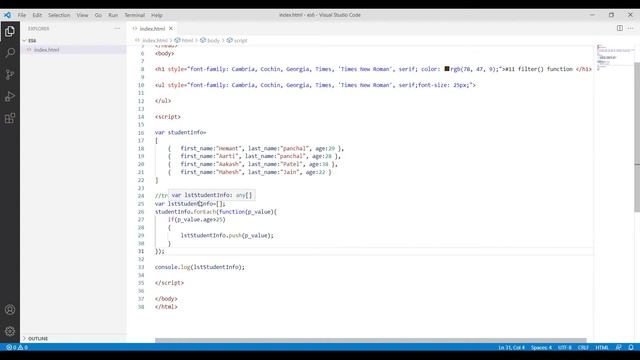This screenshot has width=640, height=360.
Task: Click Ln 31, Col 4 cursor position
Action: [511, 347]
